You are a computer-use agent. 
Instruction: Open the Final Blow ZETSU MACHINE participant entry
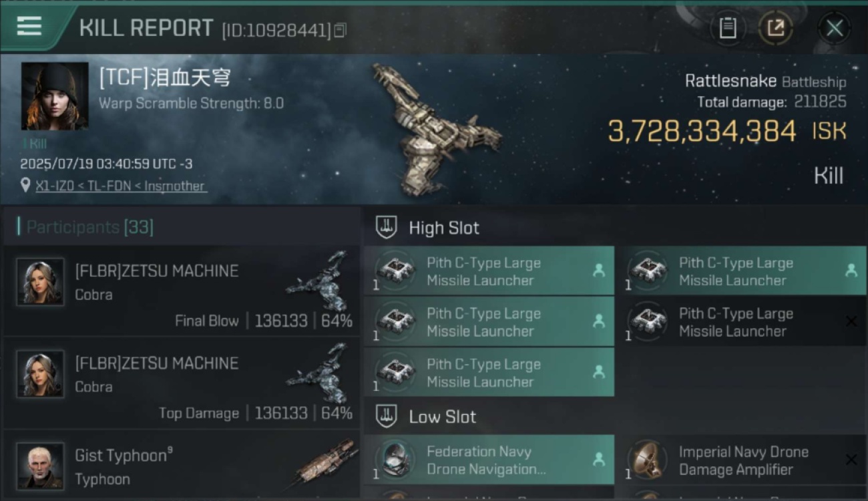pos(182,291)
